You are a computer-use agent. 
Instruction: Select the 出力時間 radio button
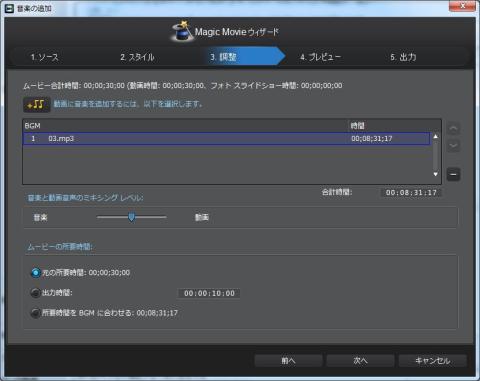point(35,293)
